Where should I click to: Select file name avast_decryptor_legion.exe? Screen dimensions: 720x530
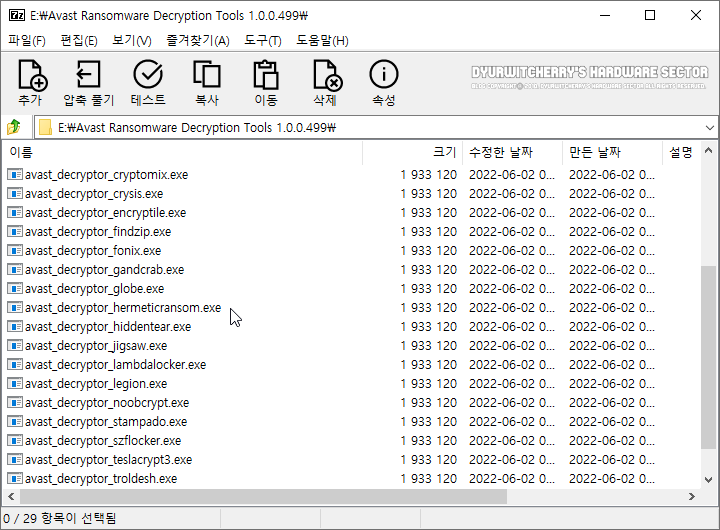(x=96, y=383)
